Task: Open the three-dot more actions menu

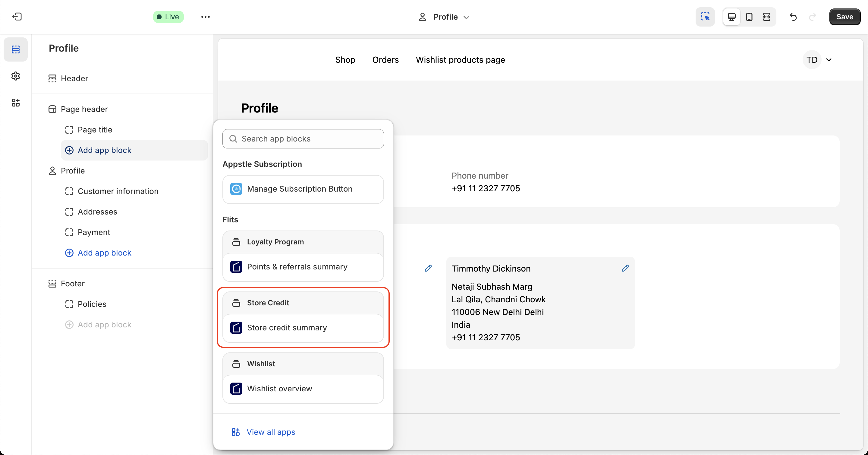Action: (x=205, y=17)
